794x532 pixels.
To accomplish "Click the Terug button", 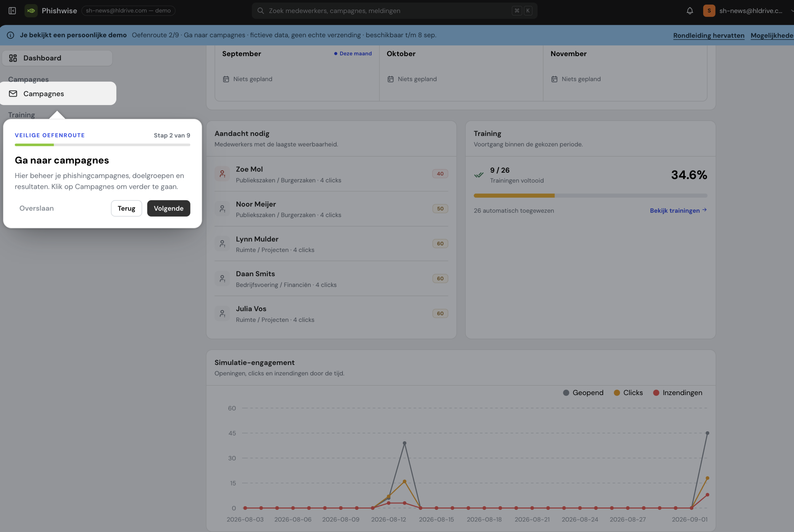I will 126,208.
